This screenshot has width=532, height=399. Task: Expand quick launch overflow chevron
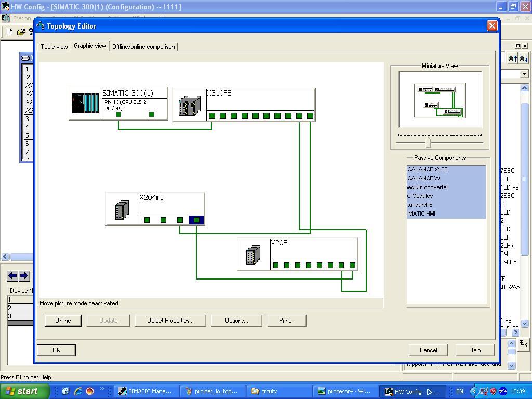102,389
